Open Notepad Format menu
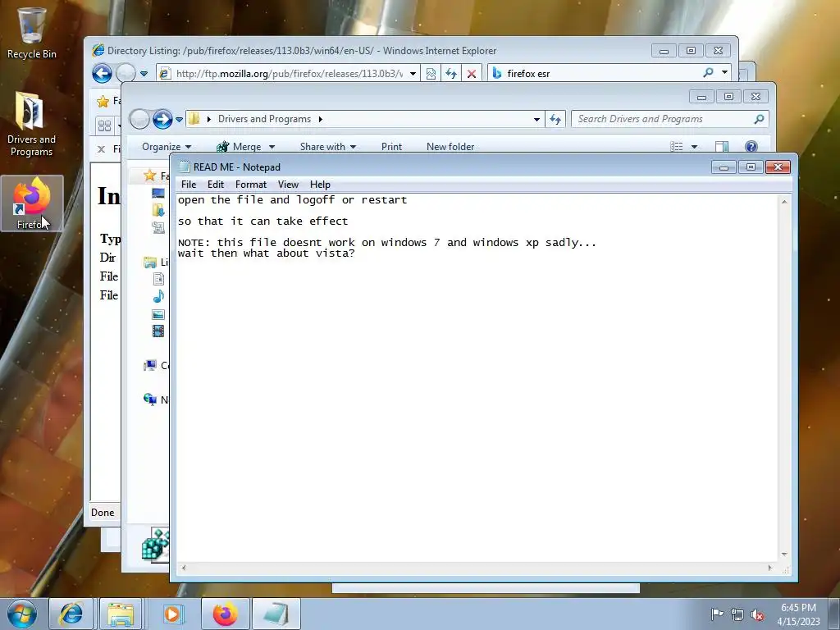Screen dimensions: 840x630 [x=251, y=185]
